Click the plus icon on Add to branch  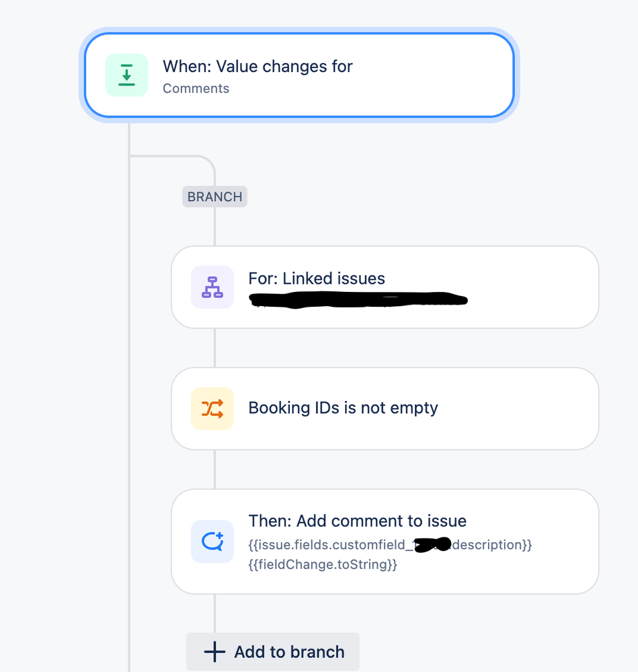tap(213, 651)
